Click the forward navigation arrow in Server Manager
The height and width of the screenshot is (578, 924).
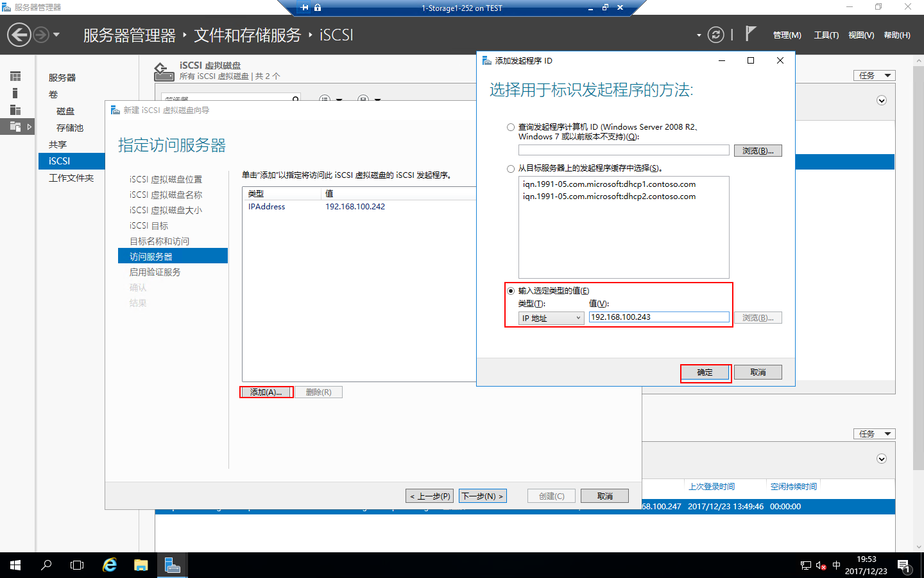(x=40, y=35)
